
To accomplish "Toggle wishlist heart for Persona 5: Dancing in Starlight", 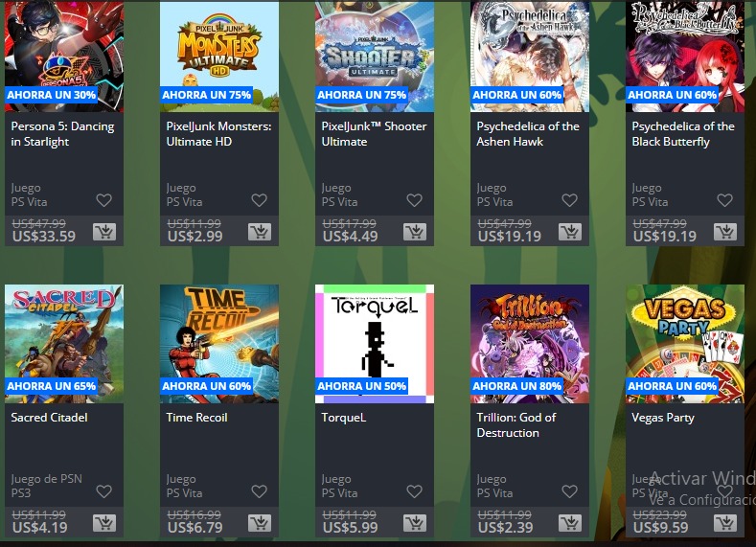I will (104, 200).
